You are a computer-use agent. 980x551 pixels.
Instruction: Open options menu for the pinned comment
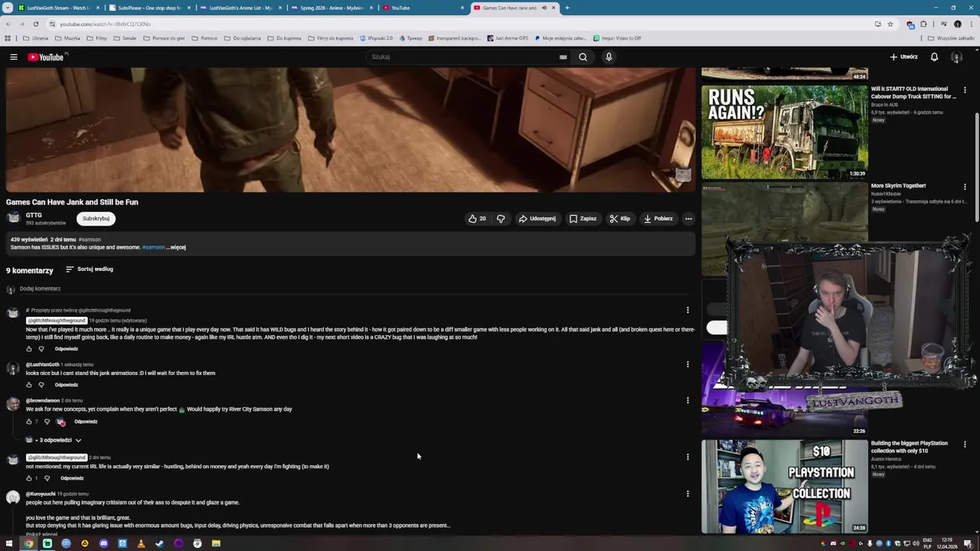click(688, 310)
